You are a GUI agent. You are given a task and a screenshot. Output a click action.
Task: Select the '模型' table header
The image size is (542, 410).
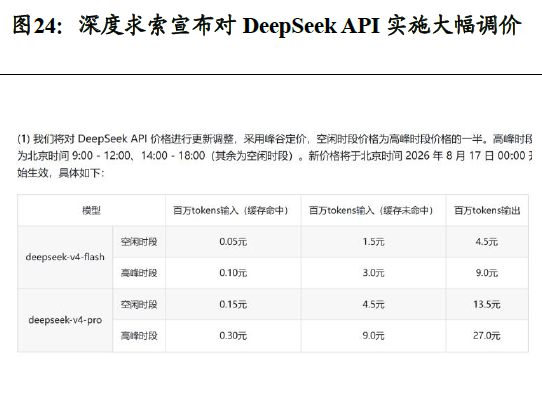91,210
